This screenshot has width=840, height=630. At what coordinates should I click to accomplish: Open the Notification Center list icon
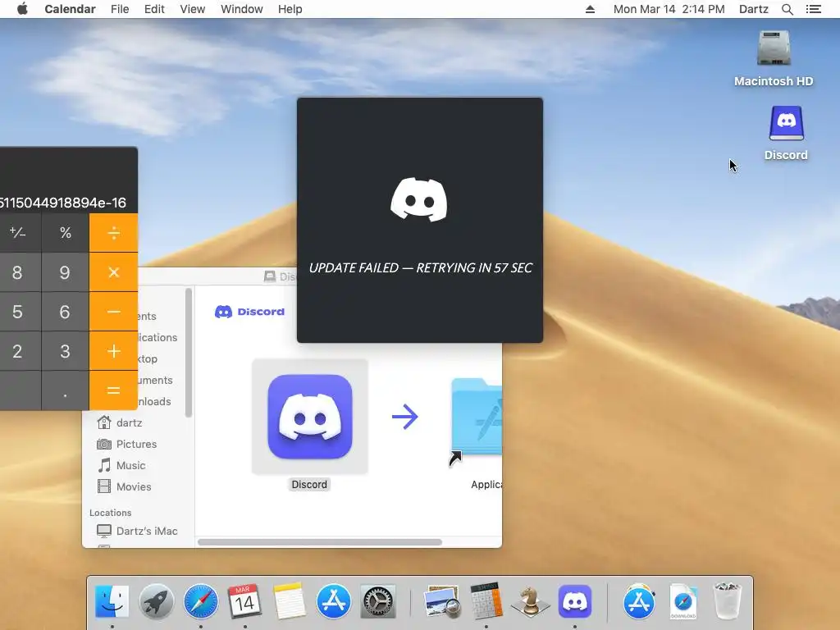(x=813, y=9)
